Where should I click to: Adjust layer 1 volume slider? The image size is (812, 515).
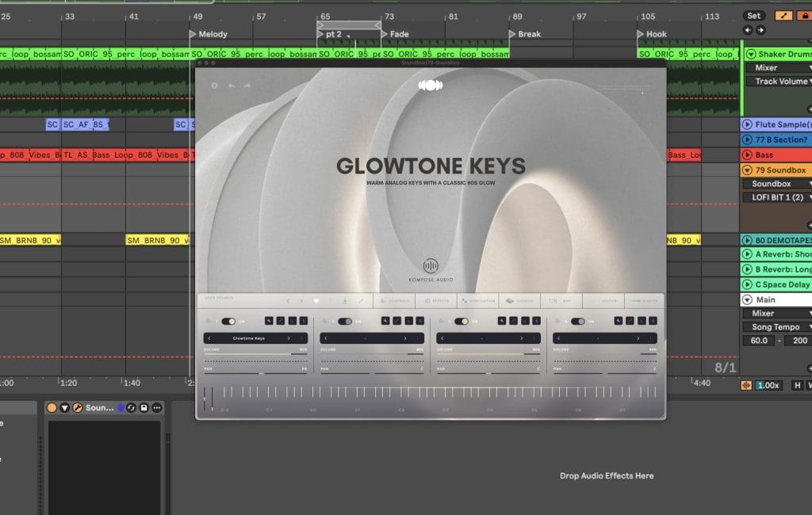click(x=256, y=354)
